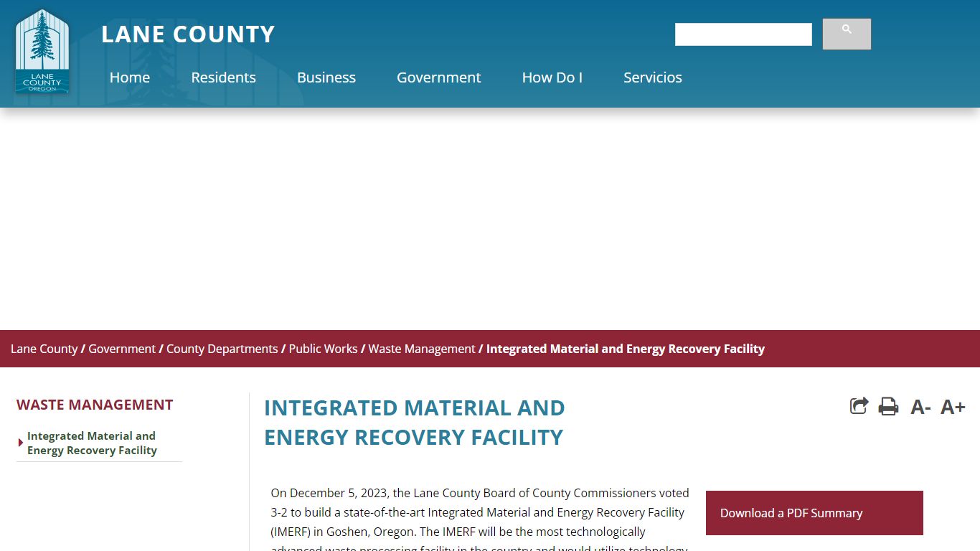The width and height of the screenshot is (980, 551).
Task: Open the Servicios menu
Action: tap(653, 77)
